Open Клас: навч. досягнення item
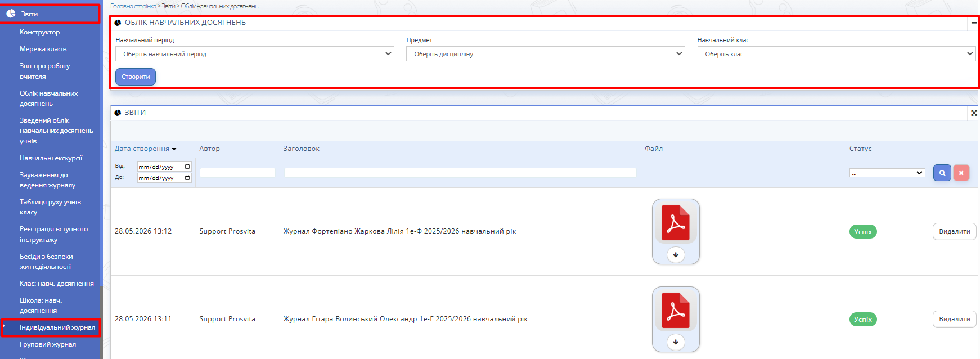The image size is (980, 359). click(x=57, y=284)
